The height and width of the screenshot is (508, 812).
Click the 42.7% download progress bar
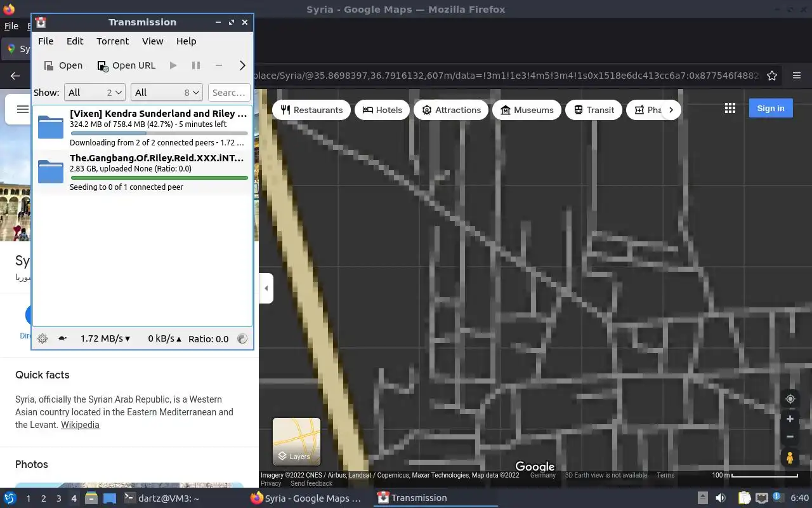[159, 133]
